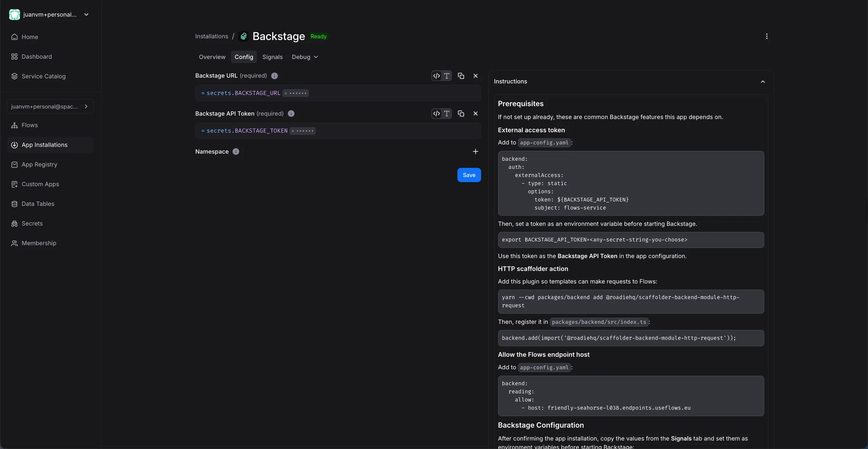868x449 pixels.
Task: Click the subject: flows-service code line
Action: click(570, 208)
